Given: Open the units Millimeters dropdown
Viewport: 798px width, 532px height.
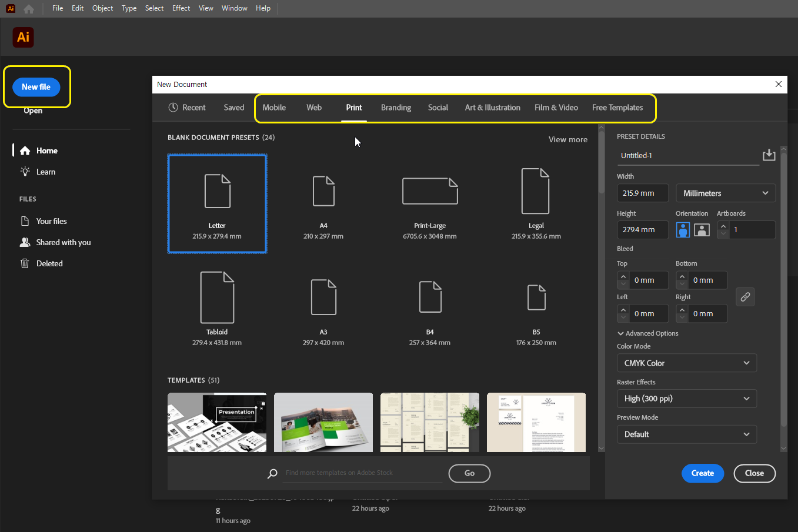Looking at the screenshot, I should point(726,193).
